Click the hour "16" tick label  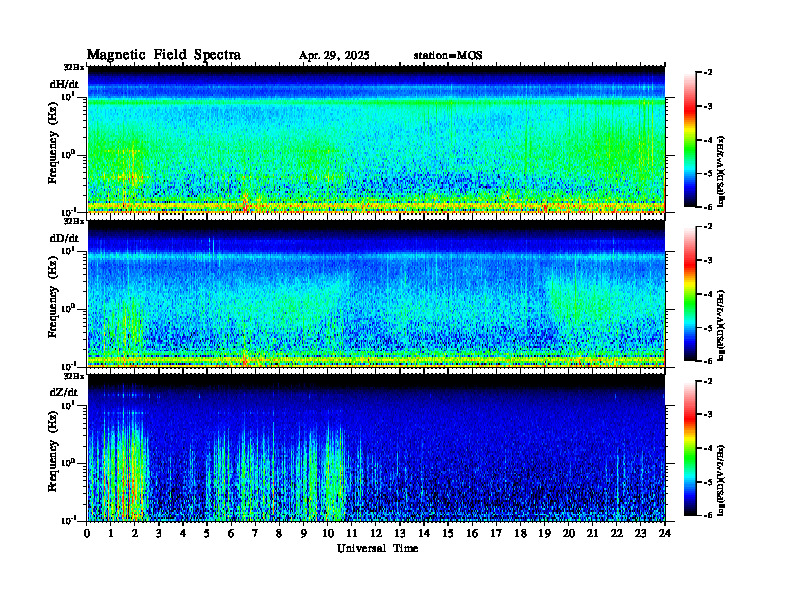472,533
